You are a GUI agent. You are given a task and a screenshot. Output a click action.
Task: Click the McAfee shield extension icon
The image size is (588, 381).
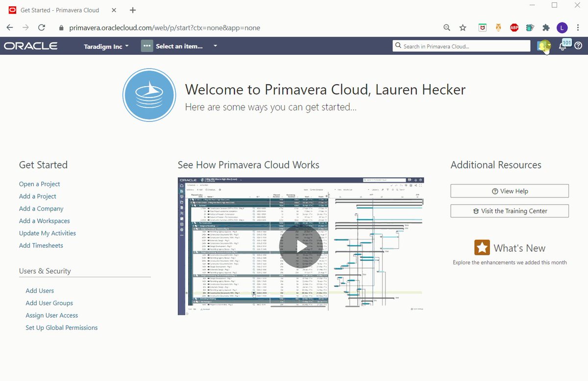click(483, 28)
